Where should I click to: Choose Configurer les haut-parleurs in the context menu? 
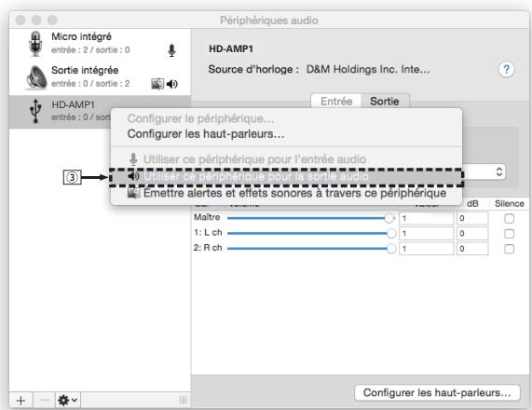point(206,134)
